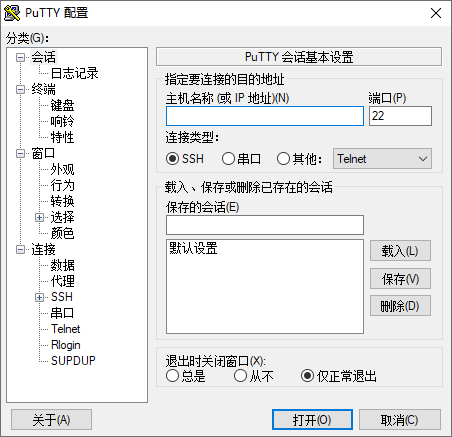452x437 pixels.
Task: Expand the SSH tree node
Action: tap(39, 297)
